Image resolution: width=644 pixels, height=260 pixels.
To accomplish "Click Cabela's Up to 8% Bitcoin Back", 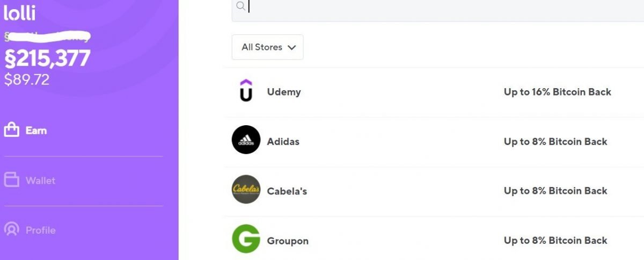I will [555, 191].
